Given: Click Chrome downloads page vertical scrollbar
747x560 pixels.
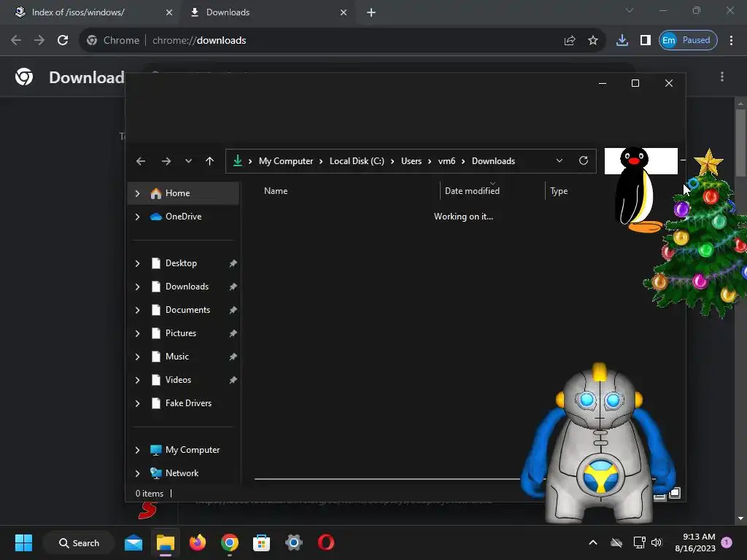Looking at the screenshot, I should click(x=740, y=143).
